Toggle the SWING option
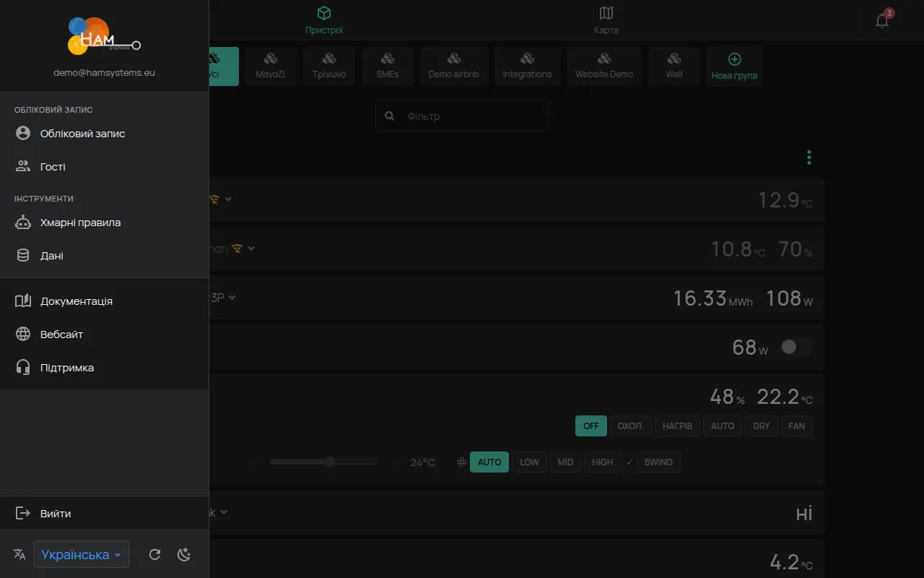The image size is (924, 578). [x=658, y=462]
